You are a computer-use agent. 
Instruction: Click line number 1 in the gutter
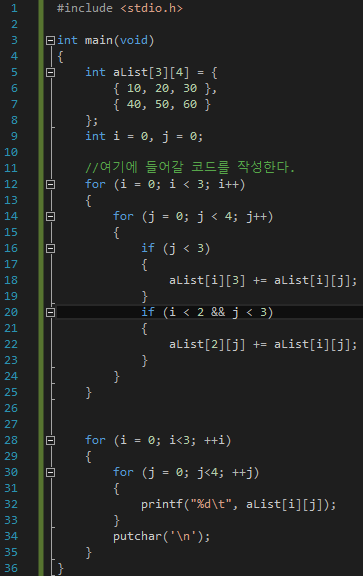pos(14,8)
